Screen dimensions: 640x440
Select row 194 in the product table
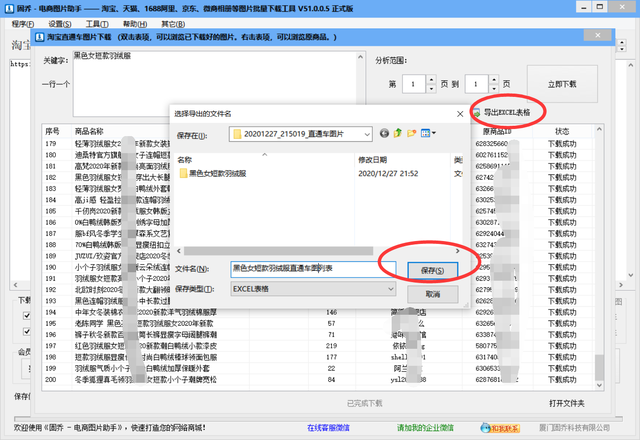click(318, 312)
